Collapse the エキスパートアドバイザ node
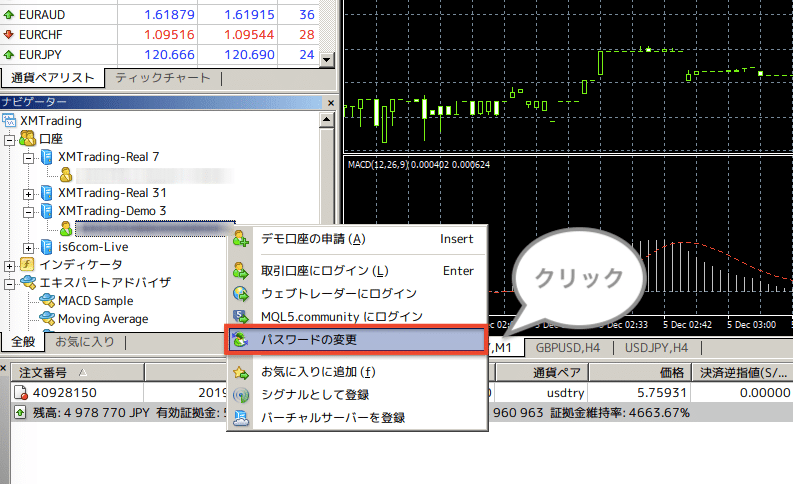Screen dimensions: 793x484 pos(10,284)
